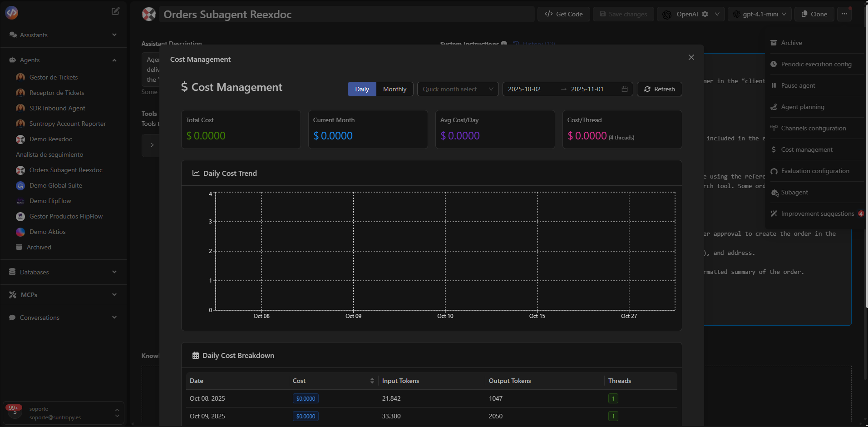
Task: Click the app logo in top-left
Action: coord(12,13)
